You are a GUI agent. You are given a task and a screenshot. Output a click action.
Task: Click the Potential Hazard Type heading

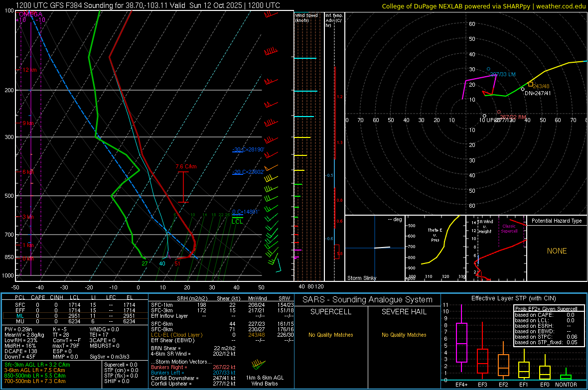(x=557, y=221)
